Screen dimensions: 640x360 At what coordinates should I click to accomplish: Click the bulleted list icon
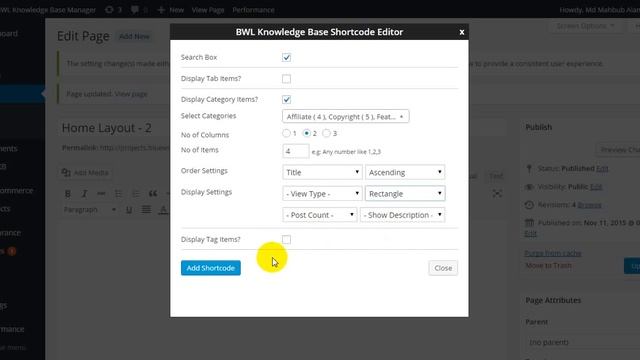pyautogui.click(x=118, y=194)
